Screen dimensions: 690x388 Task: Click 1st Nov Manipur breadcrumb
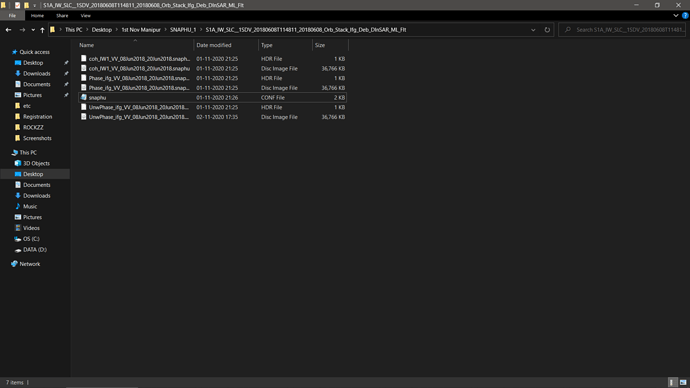(x=141, y=30)
